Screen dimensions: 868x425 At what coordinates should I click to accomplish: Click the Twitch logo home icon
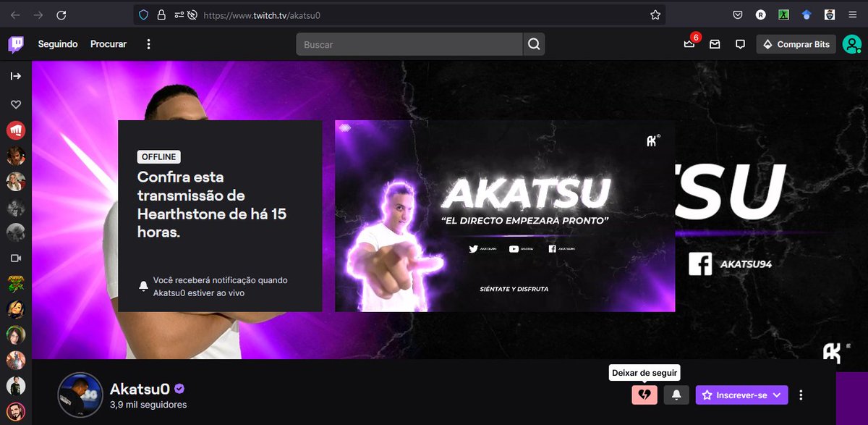coord(16,44)
